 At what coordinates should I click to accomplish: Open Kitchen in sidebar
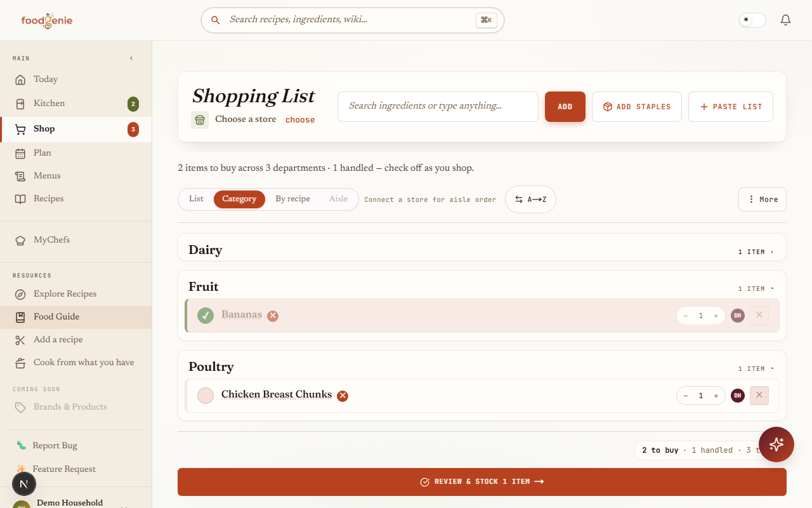click(76, 104)
